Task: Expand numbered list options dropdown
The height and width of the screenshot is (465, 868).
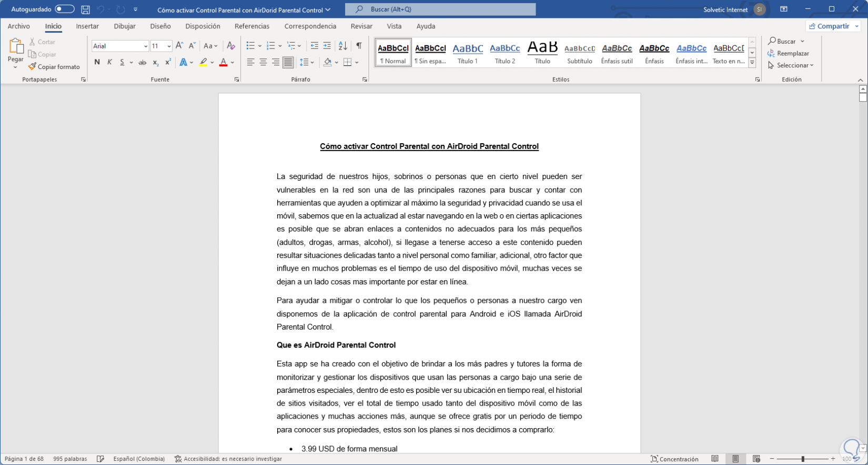Action: (x=280, y=46)
